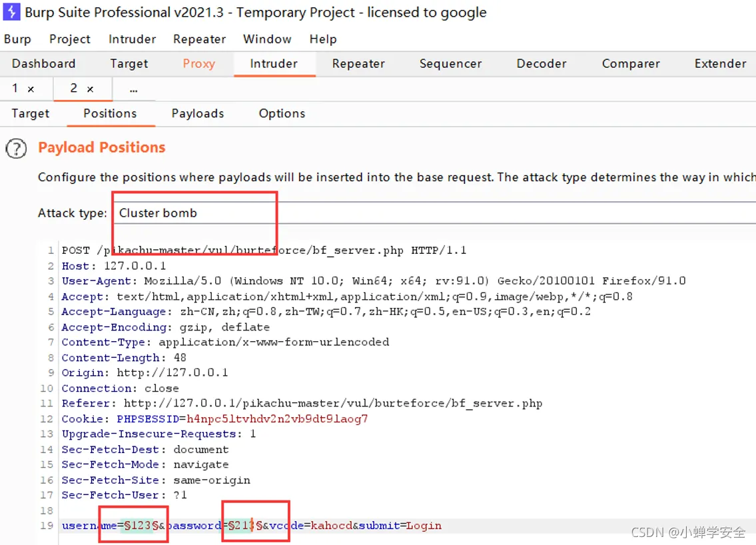Click the username §123§ payload position
756x545 pixels.
click(141, 525)
